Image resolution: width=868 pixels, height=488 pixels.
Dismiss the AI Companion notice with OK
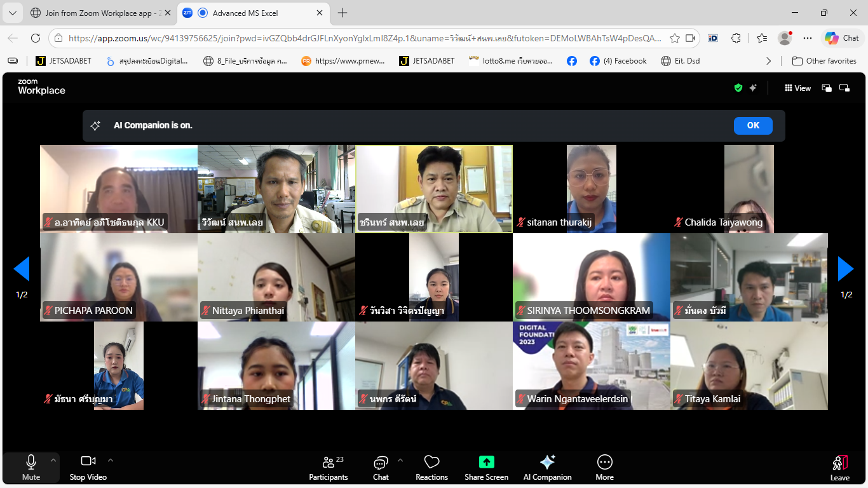click(x=752, y=126)
